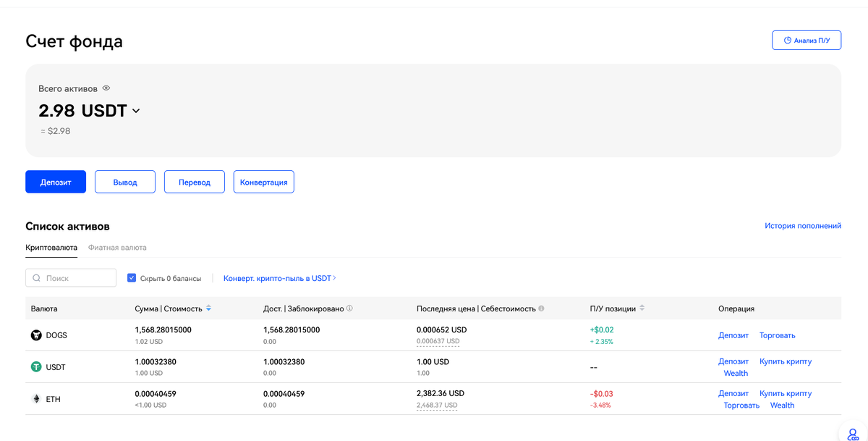Toggle total assets visibility eye icon
868x441 pixels.
point(106,88)
